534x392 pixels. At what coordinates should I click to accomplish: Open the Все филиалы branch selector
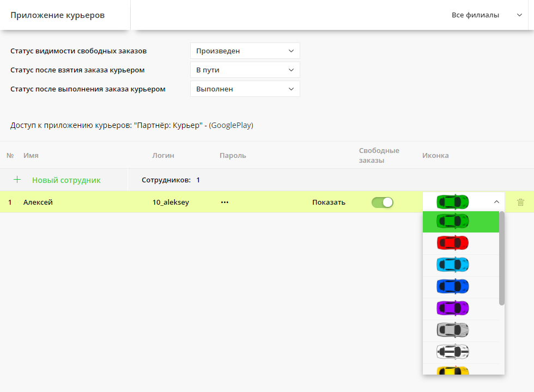coord(486,15)
